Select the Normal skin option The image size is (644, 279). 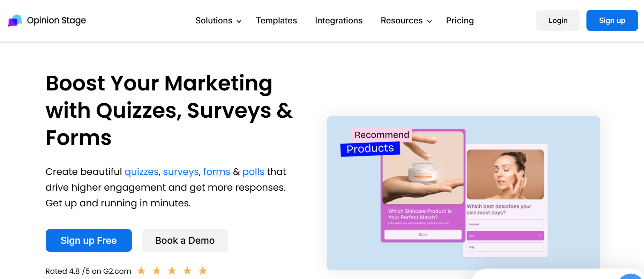[x=505, y=224]
